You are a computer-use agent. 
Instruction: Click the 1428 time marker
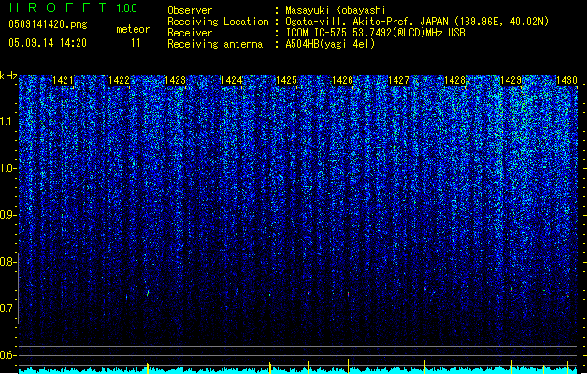(454, 80)
